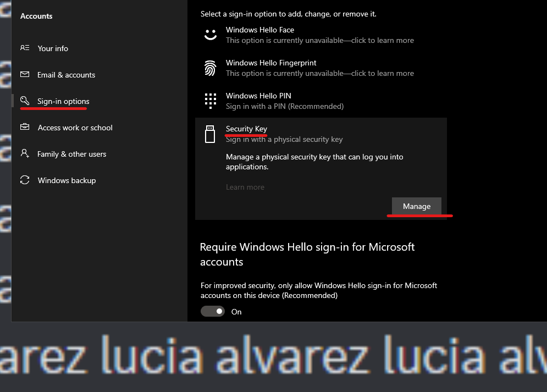The height and width of the screenshot is (392, 547).
Task: Click the Sign-in options key icon
Action: point(25,101)
